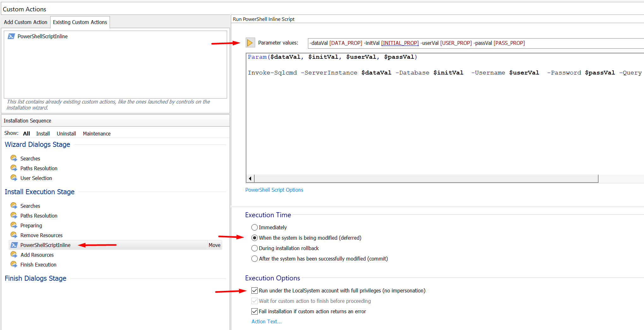The height and width of the screenshot is (330, 644).
Task: Click the Preparing action icon
Action: [x=14, y=225]
